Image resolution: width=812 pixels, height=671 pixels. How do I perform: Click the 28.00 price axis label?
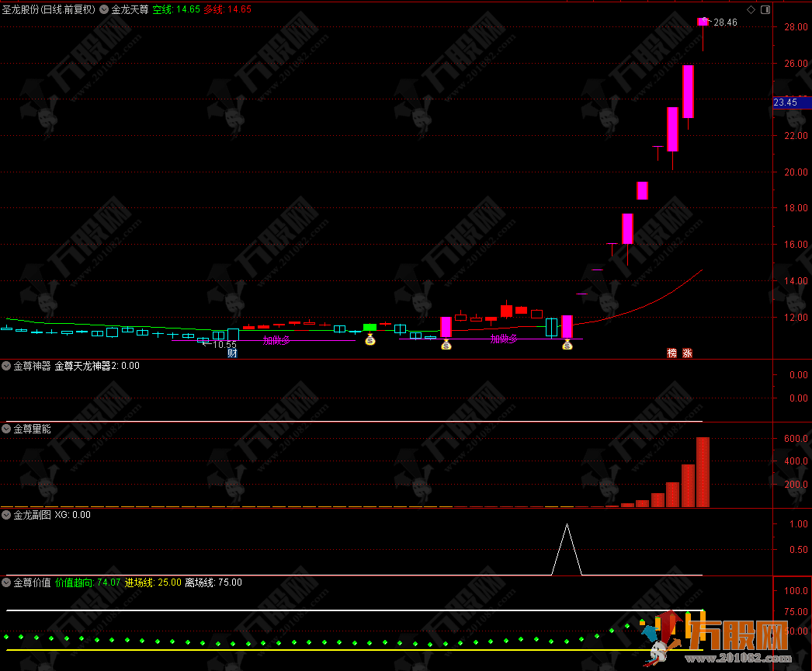[796, 27]
